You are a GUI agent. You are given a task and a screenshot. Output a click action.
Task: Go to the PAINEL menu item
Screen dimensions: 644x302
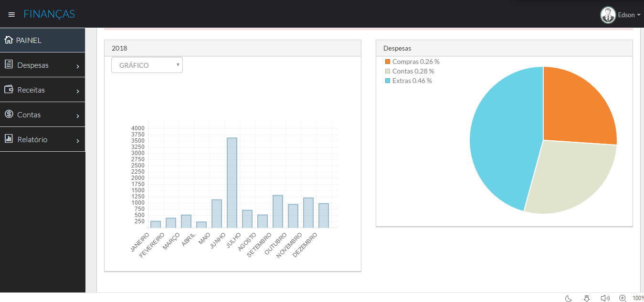click(x=42, y=40)
